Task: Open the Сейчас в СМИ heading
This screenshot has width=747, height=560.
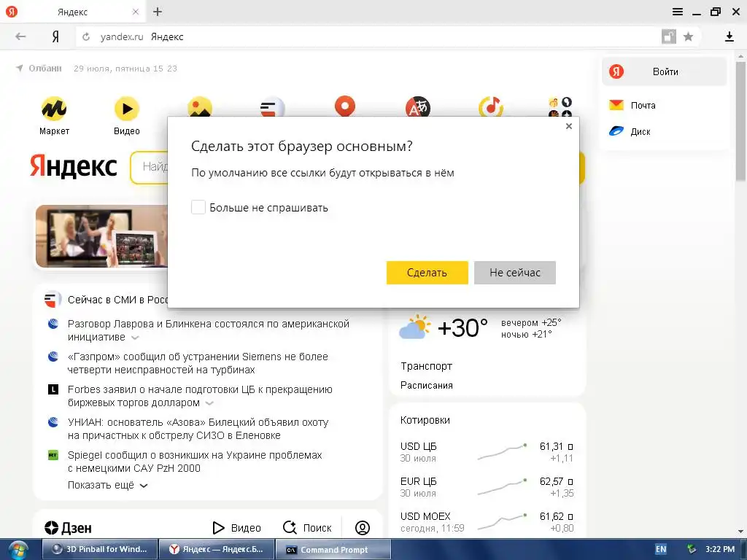Action: pyautogui.click(x=117, y=300)
